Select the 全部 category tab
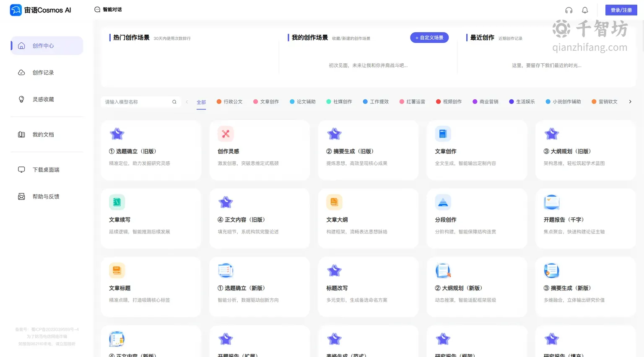The width and height of the screenshot is (644, 357). [201, 102]
